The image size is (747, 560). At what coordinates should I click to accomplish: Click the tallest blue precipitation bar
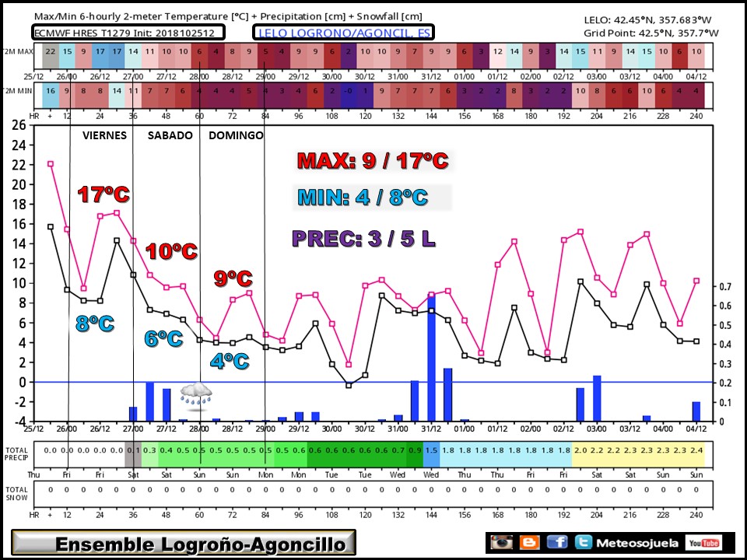[431, 359]
